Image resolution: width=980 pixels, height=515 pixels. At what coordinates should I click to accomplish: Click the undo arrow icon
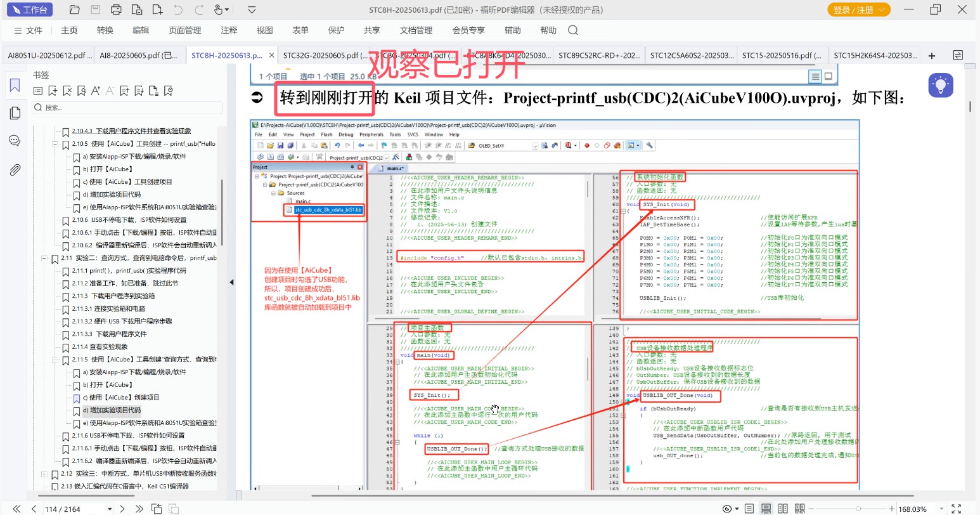coord(178,10)
